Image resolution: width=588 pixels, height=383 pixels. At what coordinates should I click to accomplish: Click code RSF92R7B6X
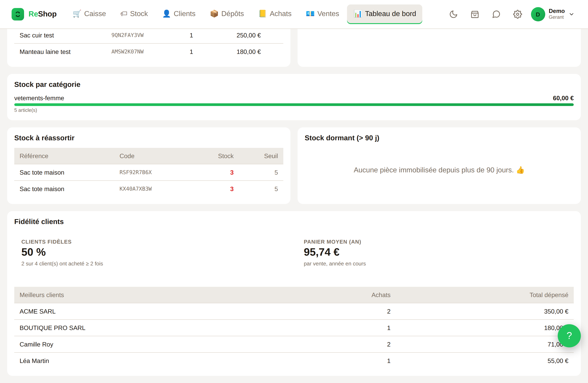pyautogui.click(x=136, y=172)
